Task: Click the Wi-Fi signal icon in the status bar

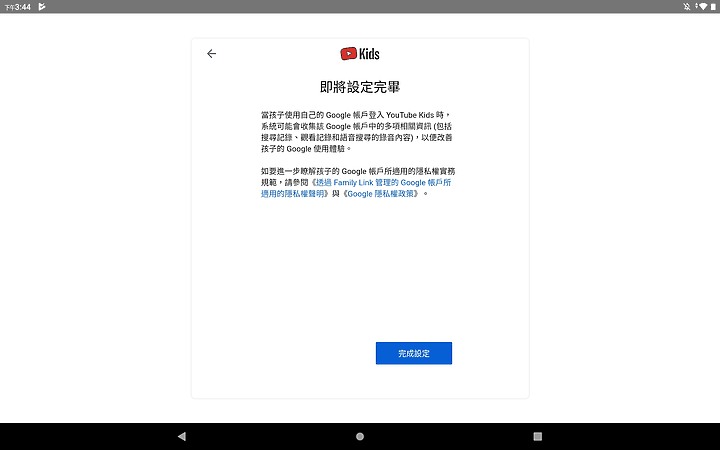Action: 702,6
